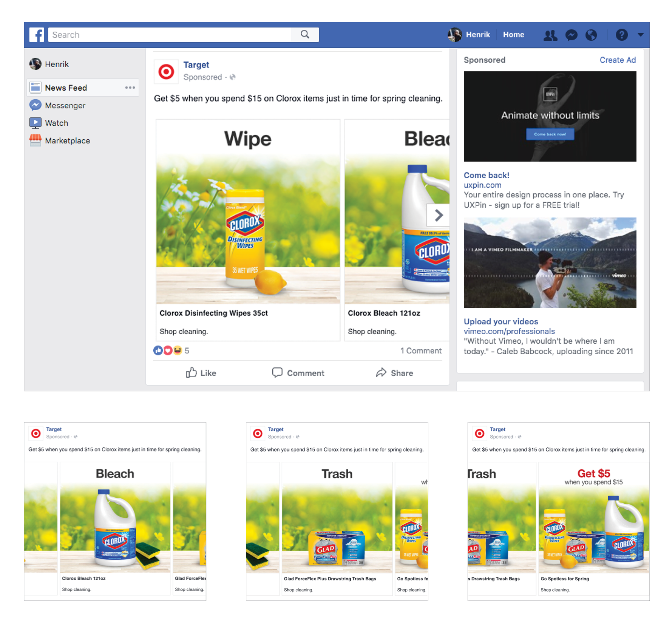The width and height of the screenshot is (672, 623).
Task: Click Target logo in the Trash preview card
Action: point(258,433)
